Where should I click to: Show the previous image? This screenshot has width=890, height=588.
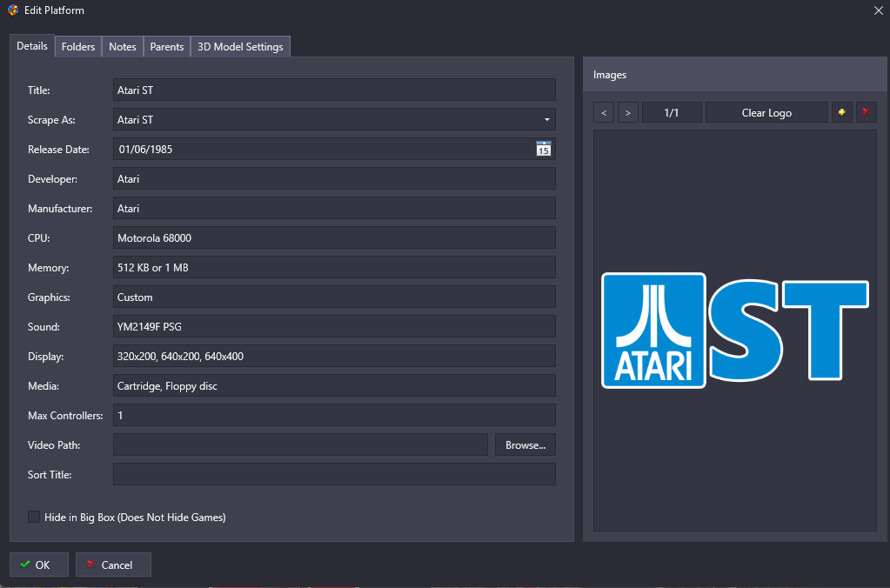coord(604,112)
